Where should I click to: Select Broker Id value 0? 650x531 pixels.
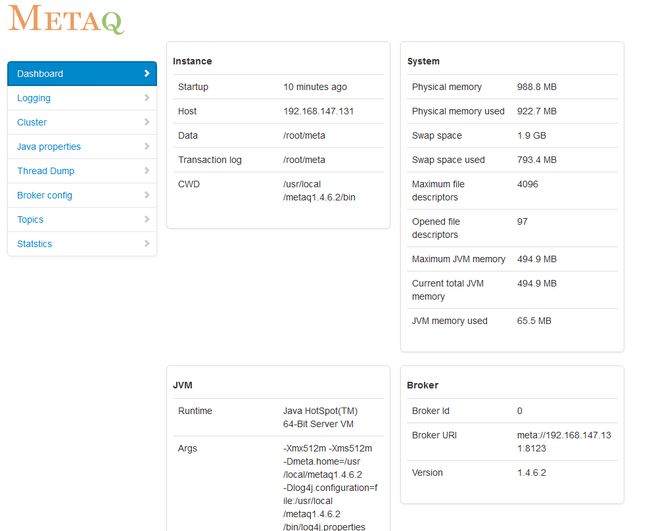520,411
